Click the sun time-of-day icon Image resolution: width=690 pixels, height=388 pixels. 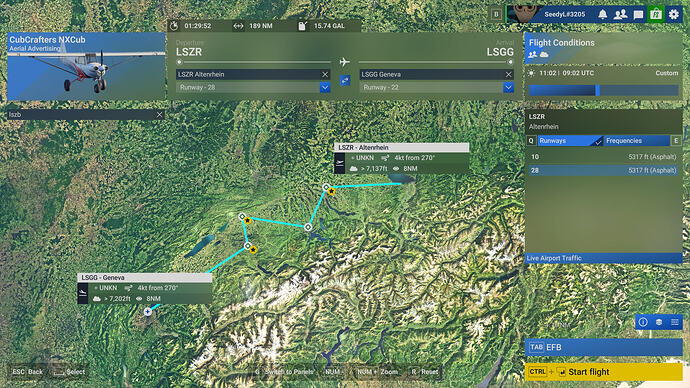tap(532, 73)
